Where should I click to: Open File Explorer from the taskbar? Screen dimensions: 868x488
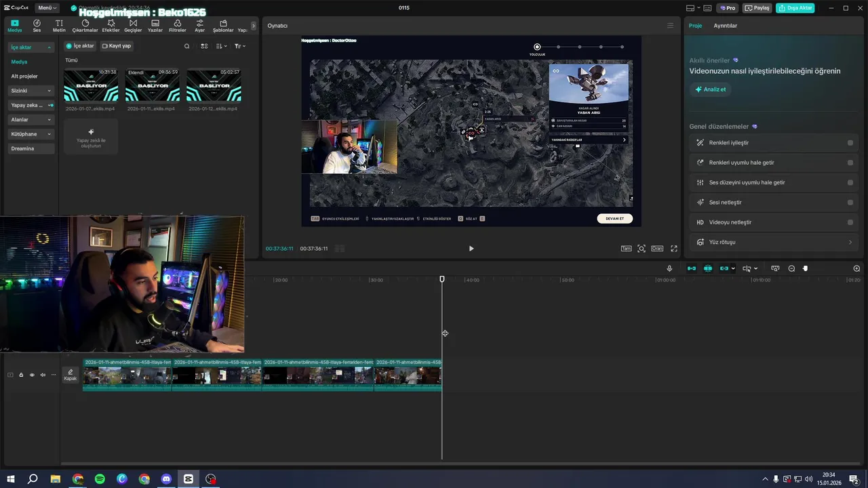tap(56, 479)
